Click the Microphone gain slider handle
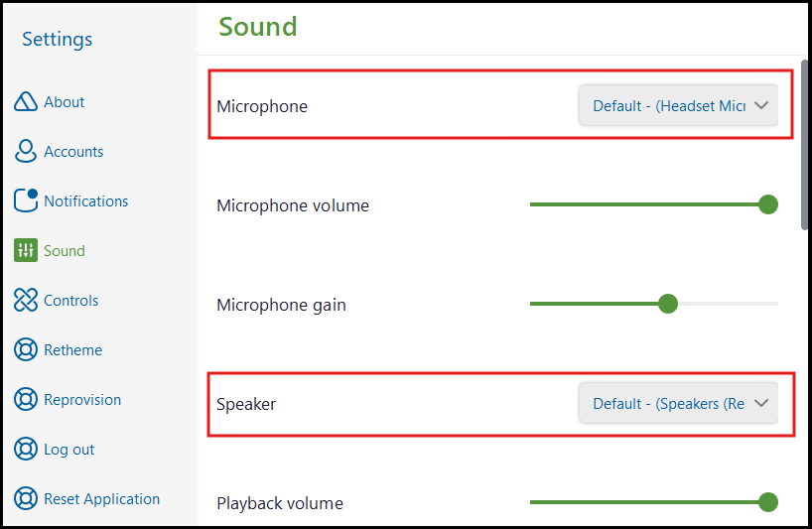This screenshot has width=812, height=529. click(668, 304)
